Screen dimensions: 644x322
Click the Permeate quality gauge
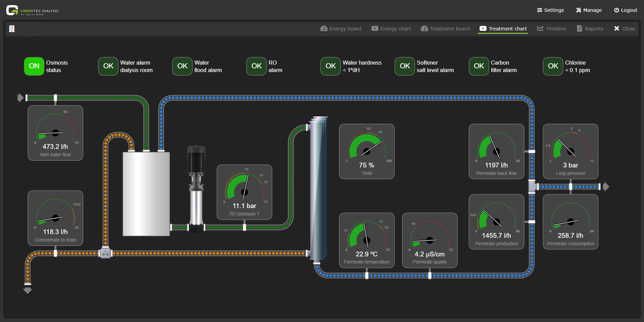[x=430, y=240]
